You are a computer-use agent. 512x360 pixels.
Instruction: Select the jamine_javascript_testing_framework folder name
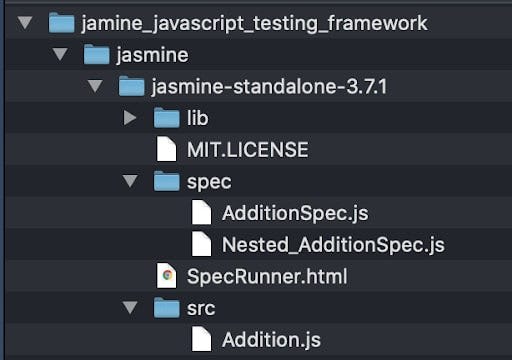coord(255,23)
